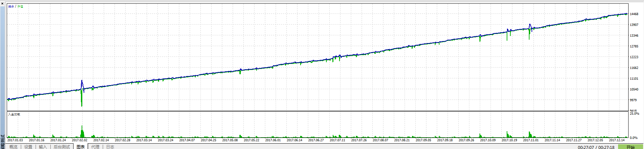This screenshot has height=149, width=644.
Task: Go to the 后台测试 tab
Action: tap(61, 147)
